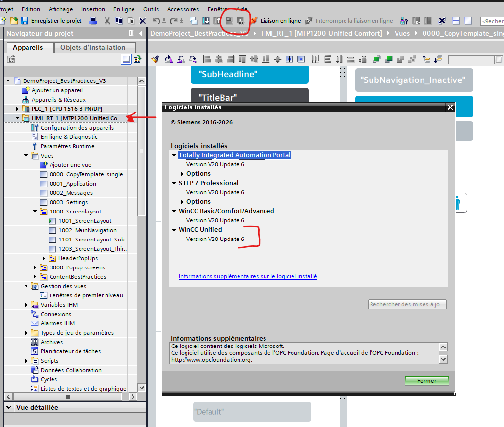Click the Copy icon in toolbar
Viewport: 504px width, 427px height.
119,21
